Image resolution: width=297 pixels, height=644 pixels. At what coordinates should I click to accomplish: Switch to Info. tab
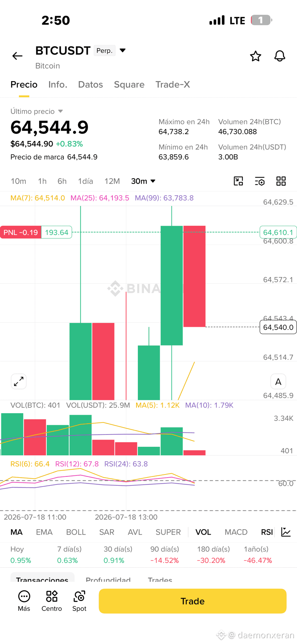coord(58,85)
